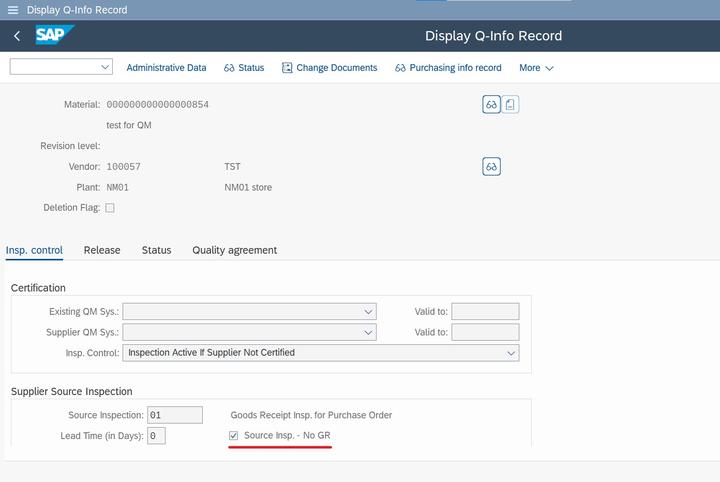Switch to the Quality agreement tab

[x=235, y=250]
